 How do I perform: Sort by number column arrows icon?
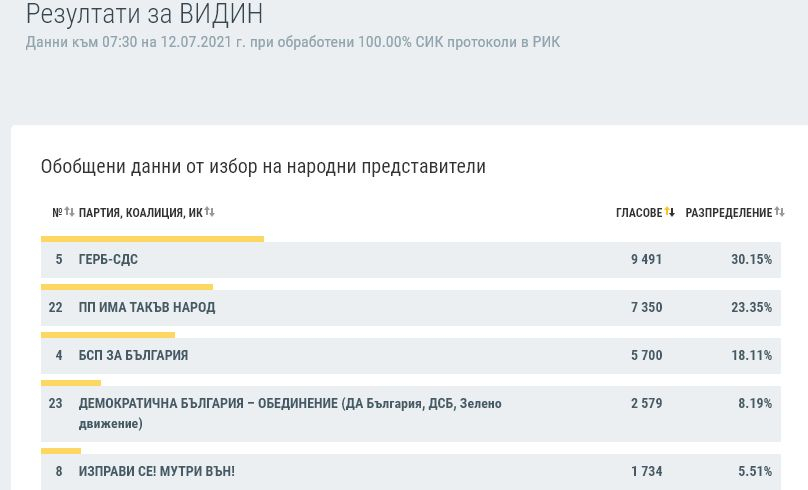pos(70,212)
